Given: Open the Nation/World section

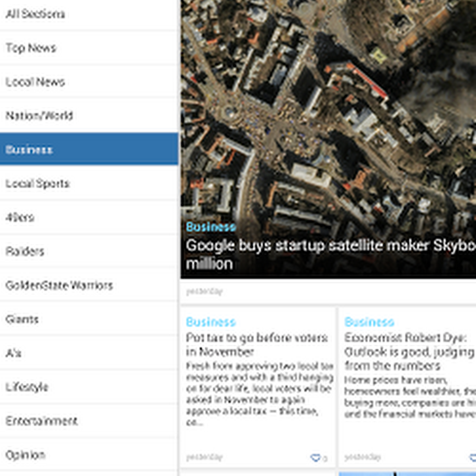Looking at the screenshot, I should pos(89,116).
